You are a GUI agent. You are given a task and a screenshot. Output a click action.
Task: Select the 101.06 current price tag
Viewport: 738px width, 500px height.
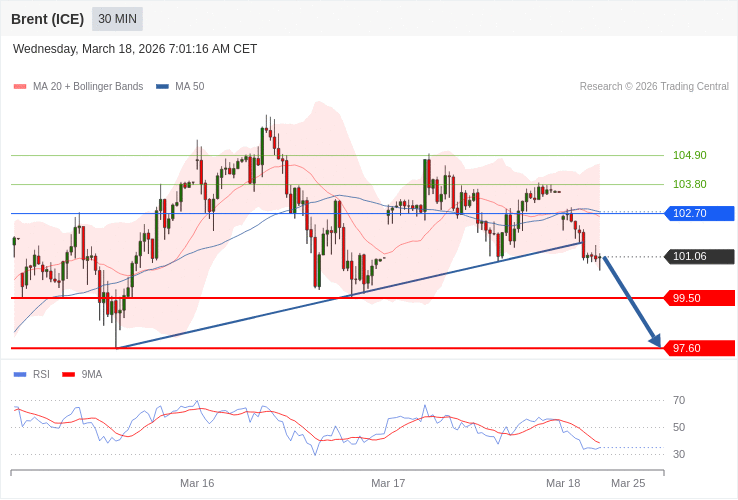(699, 257)
